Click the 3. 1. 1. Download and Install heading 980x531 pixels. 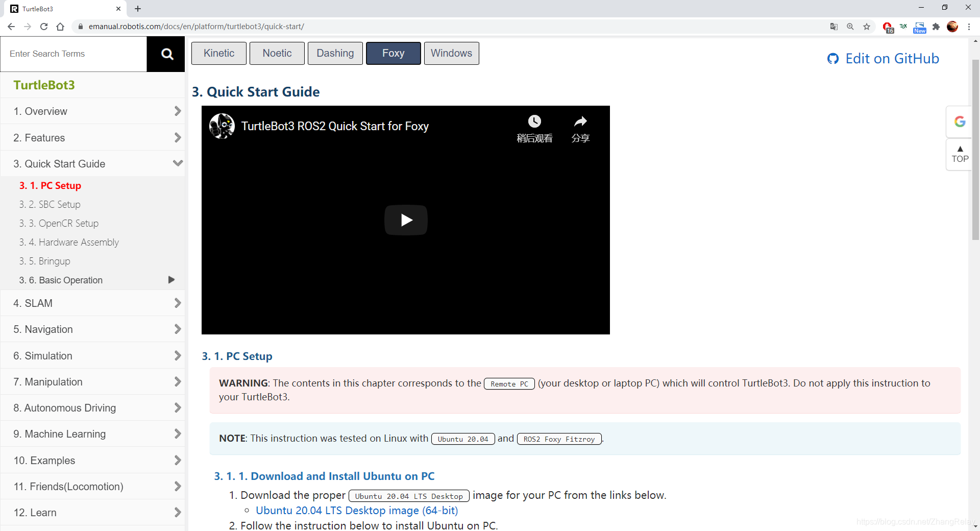324,476
